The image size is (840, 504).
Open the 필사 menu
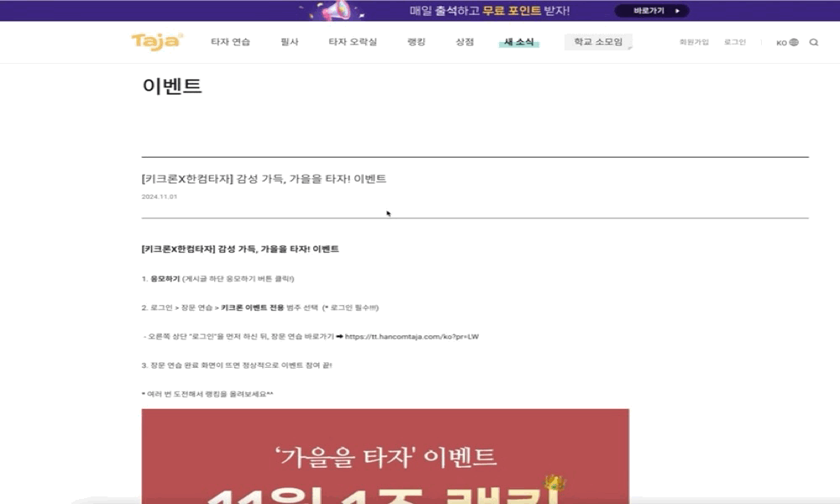point(289,42)
